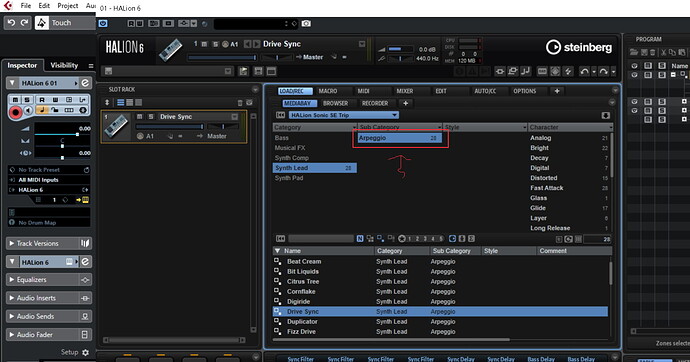Select the Arpeggio sub category
The height and width of the screenshot is (362, 690).
(399, 138)
